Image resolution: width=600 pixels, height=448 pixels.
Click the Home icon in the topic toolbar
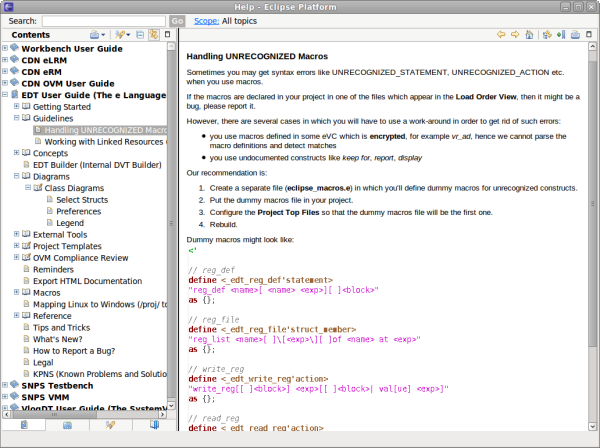click(529, 35)
